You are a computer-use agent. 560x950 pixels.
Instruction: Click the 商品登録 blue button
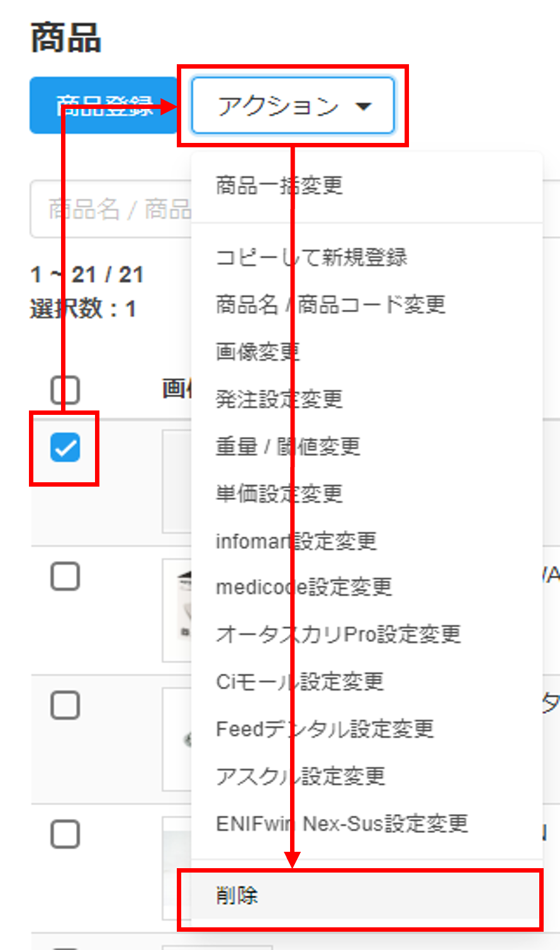point(104,105)
